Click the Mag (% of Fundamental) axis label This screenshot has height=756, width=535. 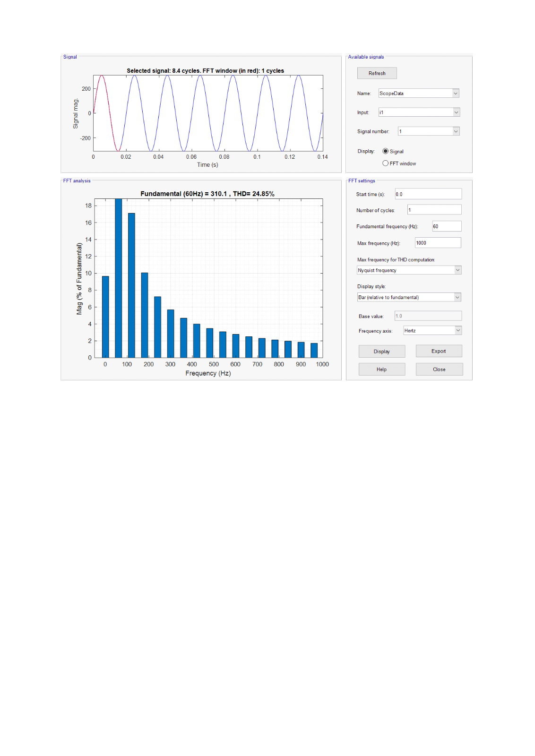click(79, 279)
